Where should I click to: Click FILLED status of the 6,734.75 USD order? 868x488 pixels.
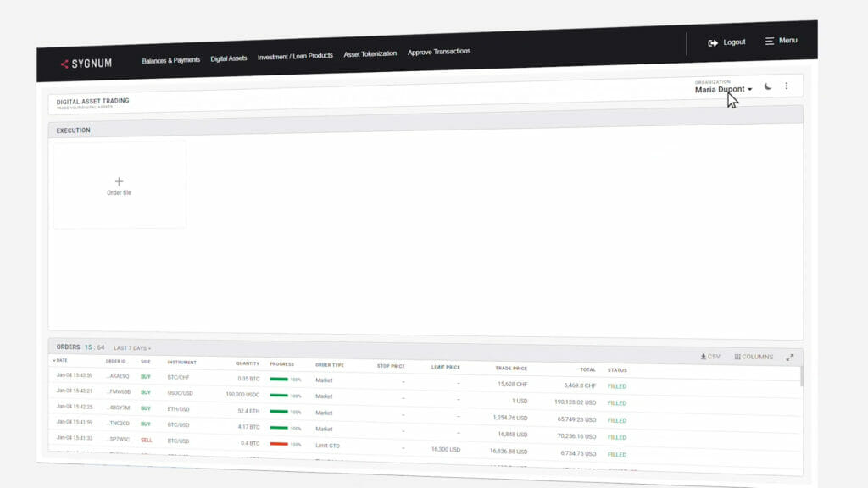point(617,455)
